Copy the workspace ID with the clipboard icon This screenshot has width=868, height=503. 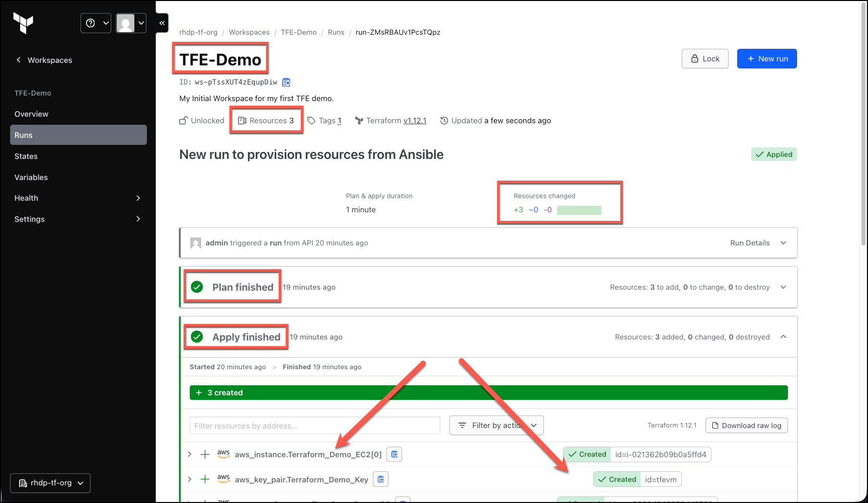pyautogui.click(x=286, y=82)
